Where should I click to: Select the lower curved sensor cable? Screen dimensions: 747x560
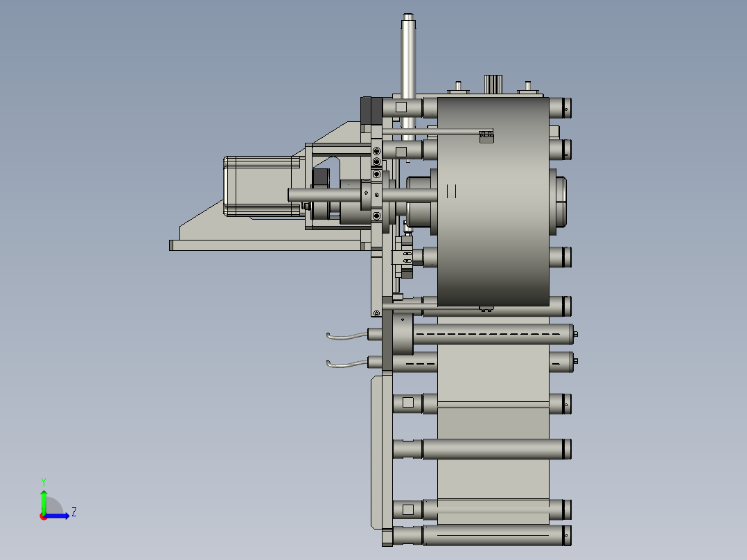tap(346, 365)
